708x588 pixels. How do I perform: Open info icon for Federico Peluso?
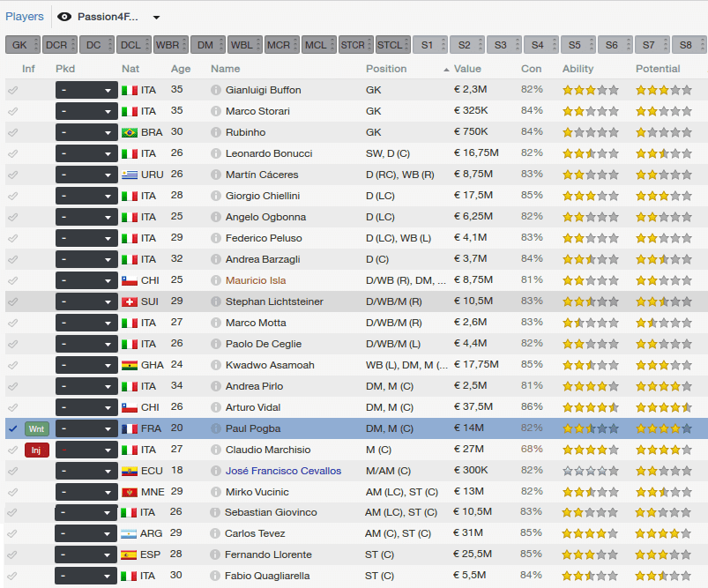click(x=216, y=238)
